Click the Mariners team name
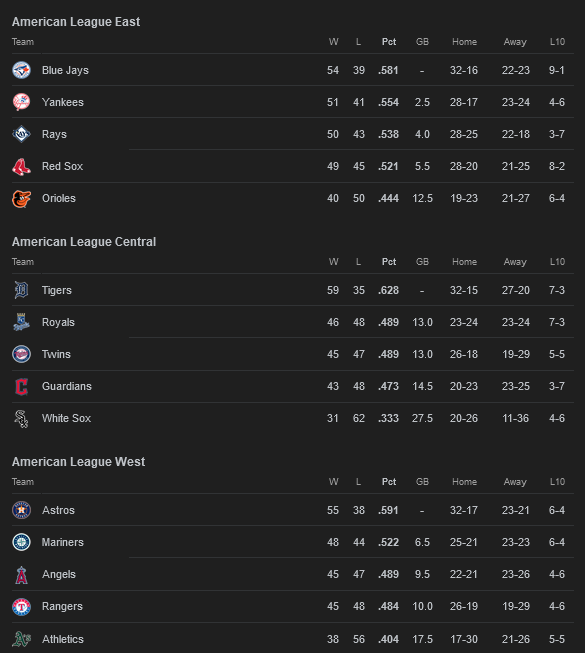The width and height of the screenshot is (585, 653). pos(62,542)
